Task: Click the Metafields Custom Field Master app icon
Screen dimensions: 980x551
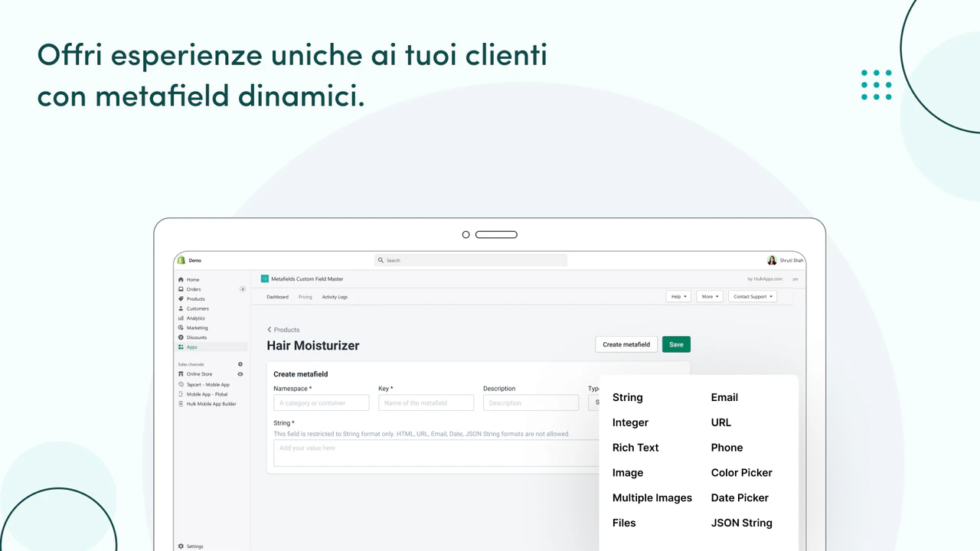Action: [265, 279]
